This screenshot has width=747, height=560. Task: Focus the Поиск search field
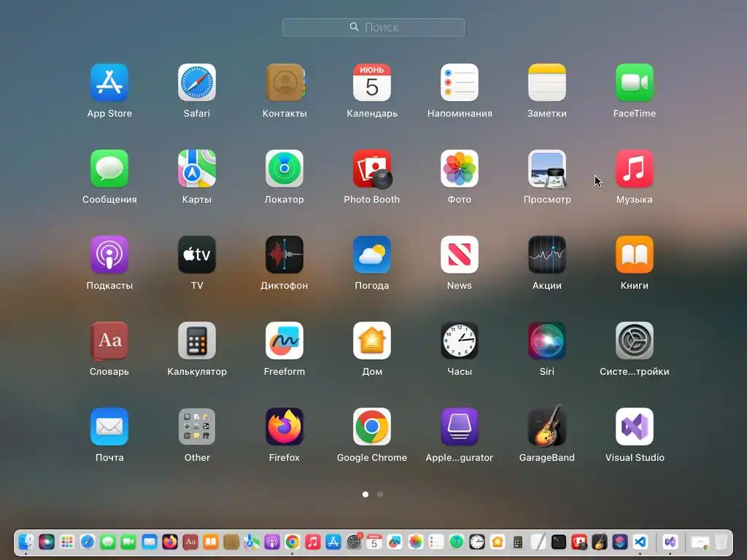coord(373,27)
